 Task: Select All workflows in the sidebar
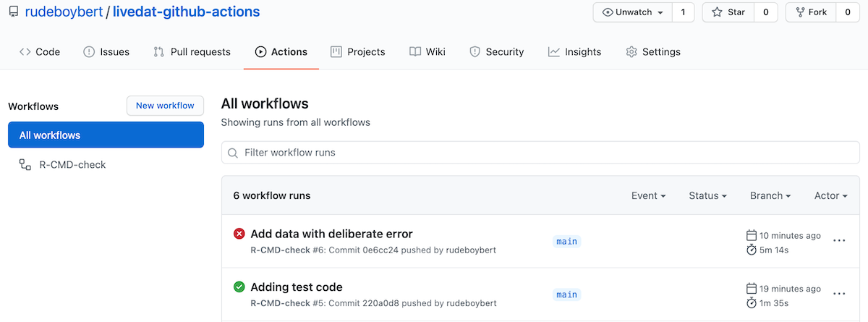click(x=106, y=135)
